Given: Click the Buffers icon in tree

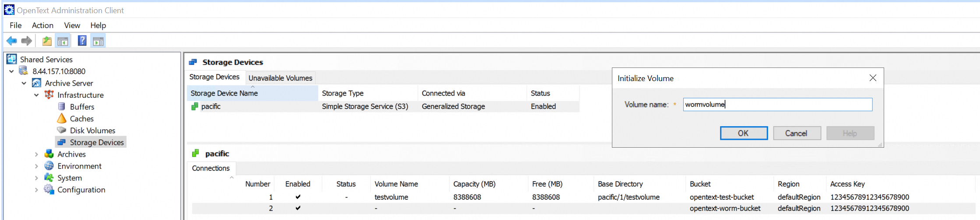Looking at the screenshot, I should coord(62,106).
